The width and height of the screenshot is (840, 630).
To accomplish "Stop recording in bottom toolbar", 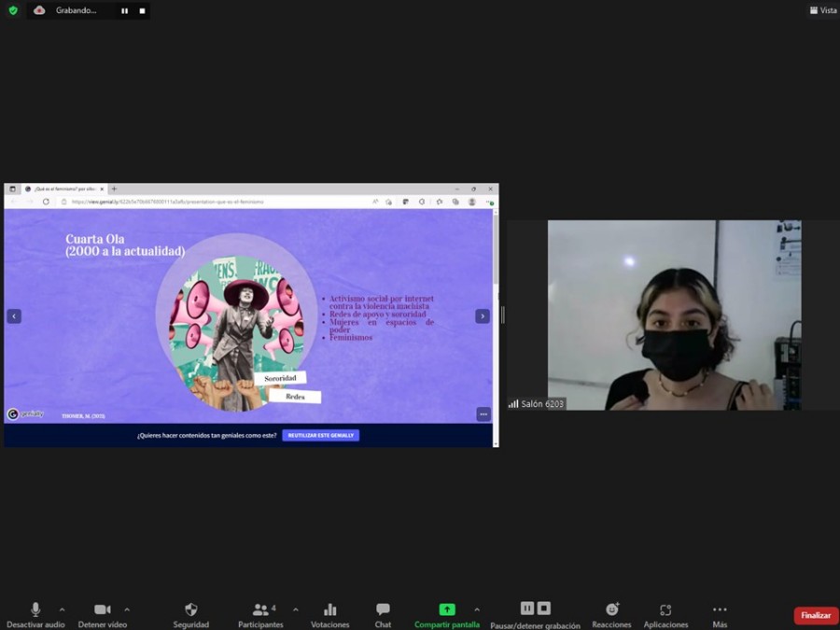I will coord(544,608).
